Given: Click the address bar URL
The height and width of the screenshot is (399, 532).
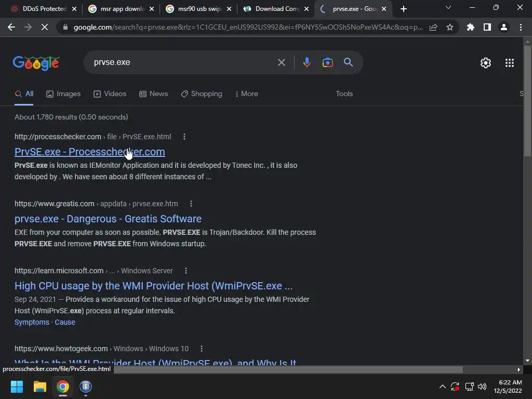Looking at the screenshot, I should (248, 28).
